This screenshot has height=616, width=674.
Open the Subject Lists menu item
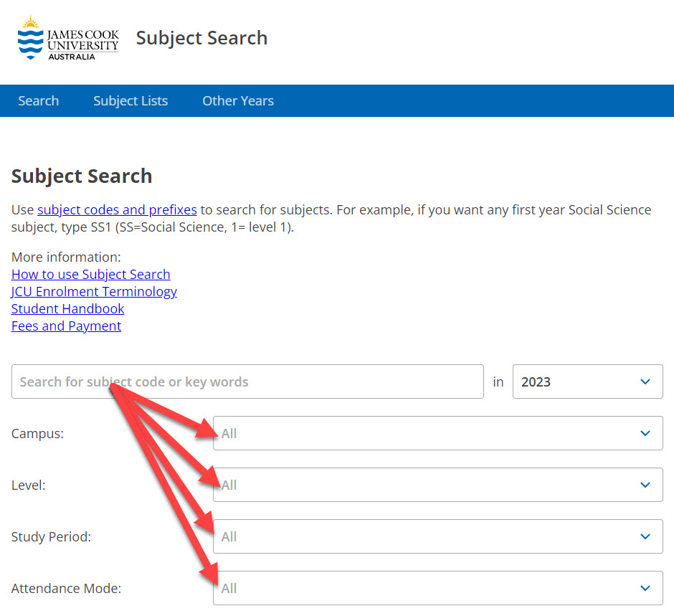(x=130, y=100)
